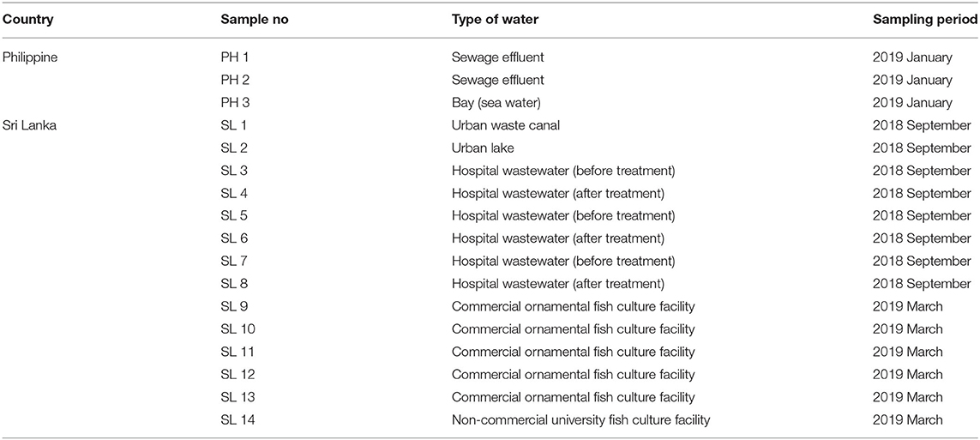Select the Philippine country cell

pos(31,57)
